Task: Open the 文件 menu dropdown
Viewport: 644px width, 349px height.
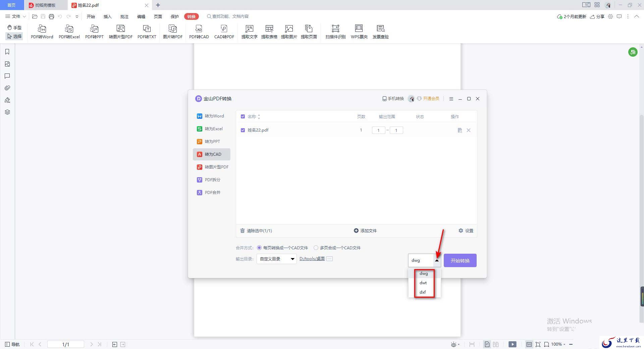Action: [x=16, y=16]
